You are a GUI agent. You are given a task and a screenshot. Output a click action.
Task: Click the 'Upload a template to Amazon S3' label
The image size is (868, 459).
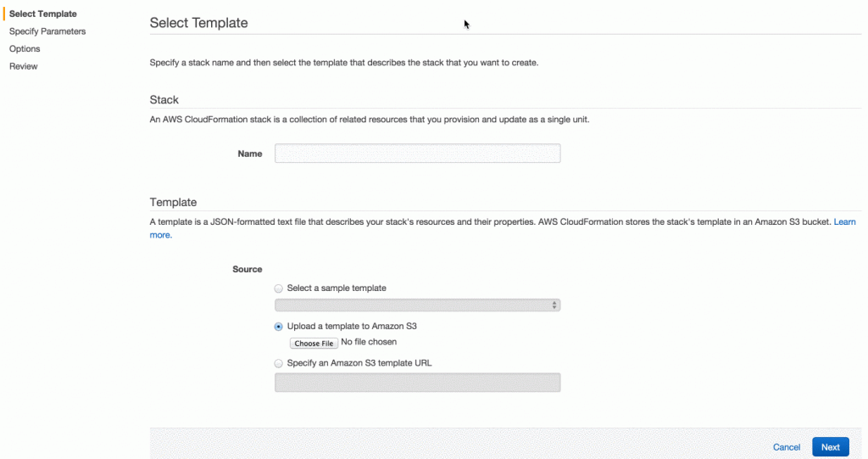click(x=352, y=327)
